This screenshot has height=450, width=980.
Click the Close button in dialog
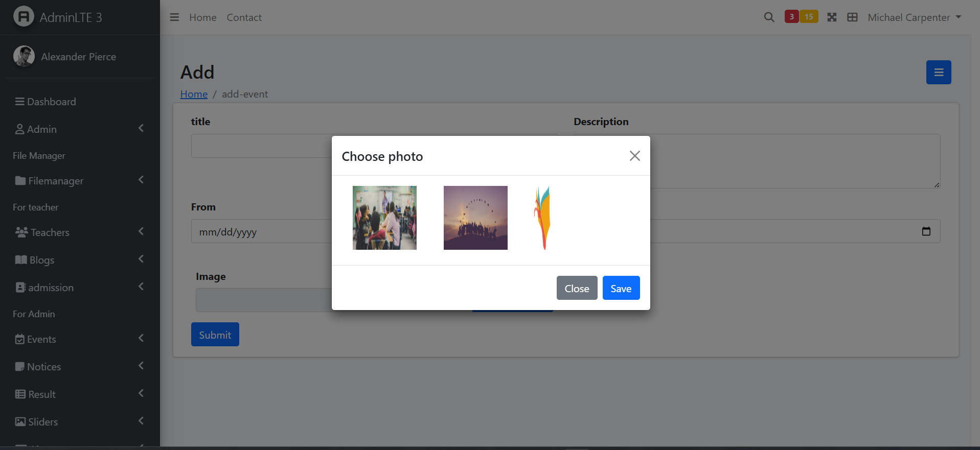tap(577, 288)
